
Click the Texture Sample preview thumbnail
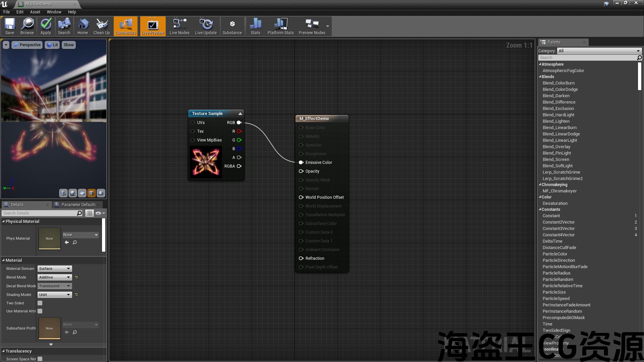tap(206, 162)
